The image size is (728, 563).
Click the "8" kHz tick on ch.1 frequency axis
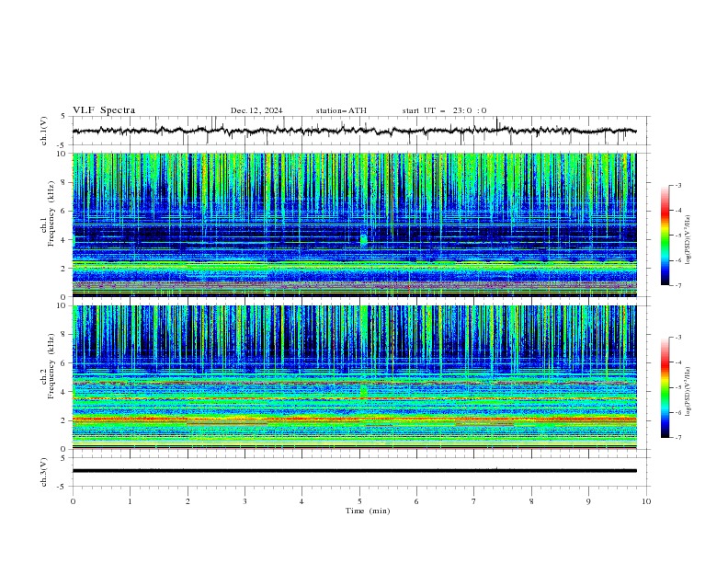tap(65, 182)
